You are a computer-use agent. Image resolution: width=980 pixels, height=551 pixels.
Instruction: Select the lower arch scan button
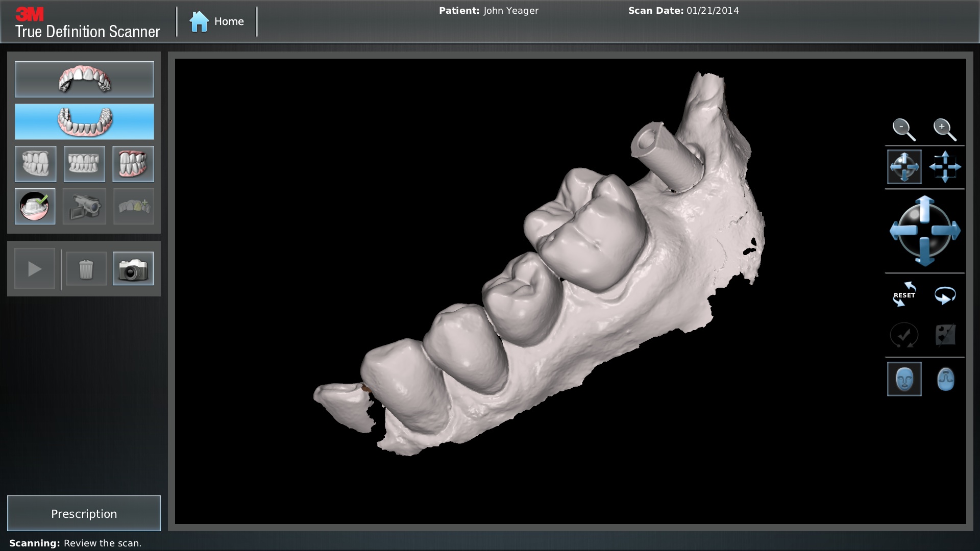(84, 122)
